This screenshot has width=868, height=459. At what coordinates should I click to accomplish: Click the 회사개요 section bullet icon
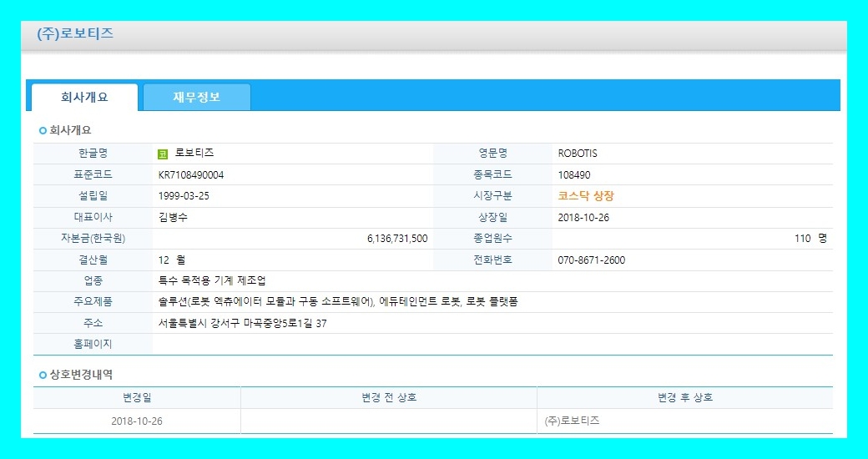[x=43, y=131]
